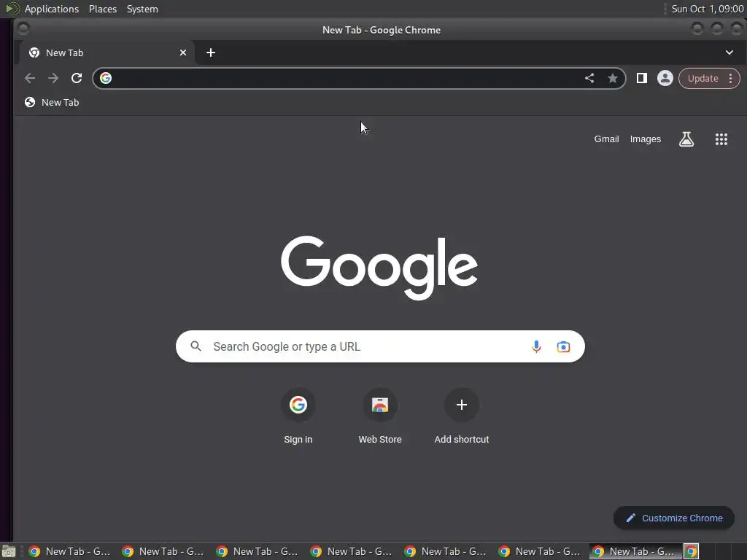The height and width of the screenshot is (560, 747).
Task: Open the Sign in shortcut
Action: (x=298, y=416)
